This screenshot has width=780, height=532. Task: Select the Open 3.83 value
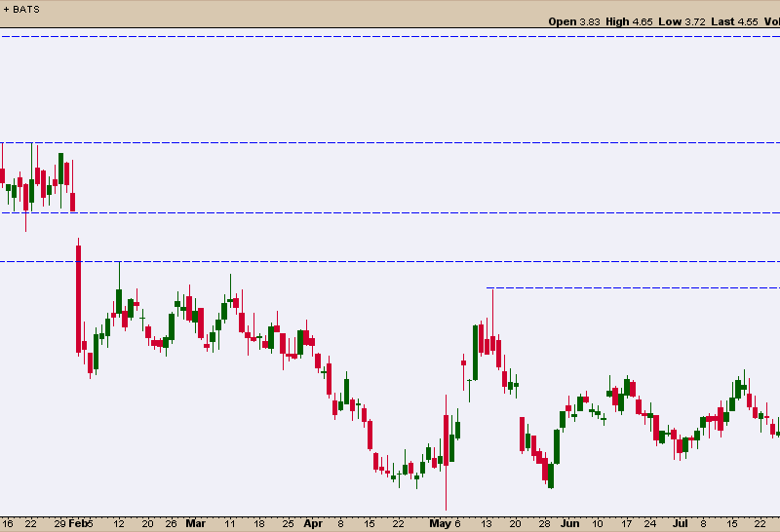(574, 21)
